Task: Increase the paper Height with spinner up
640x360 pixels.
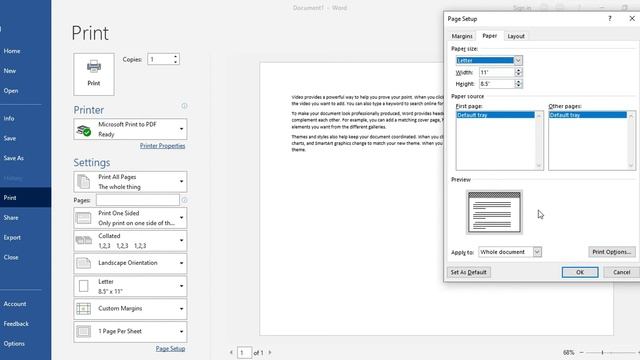Action: 518,81
